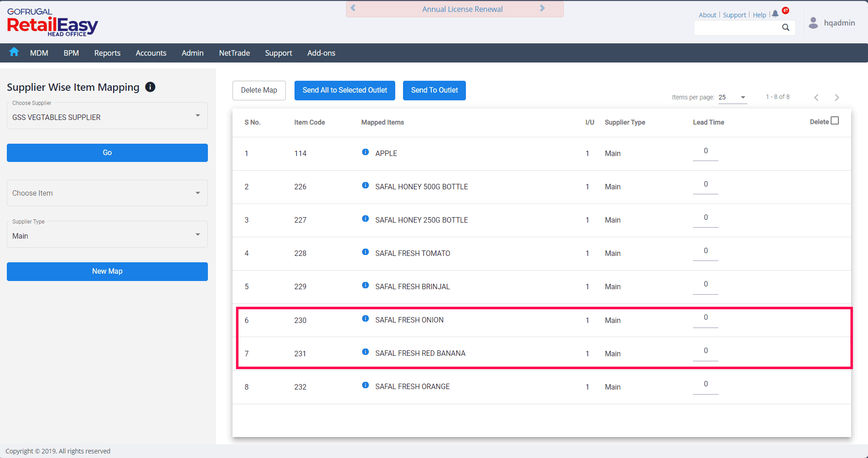Click the Mapped Items column header
868x458 pixels.
click(382, 122)
